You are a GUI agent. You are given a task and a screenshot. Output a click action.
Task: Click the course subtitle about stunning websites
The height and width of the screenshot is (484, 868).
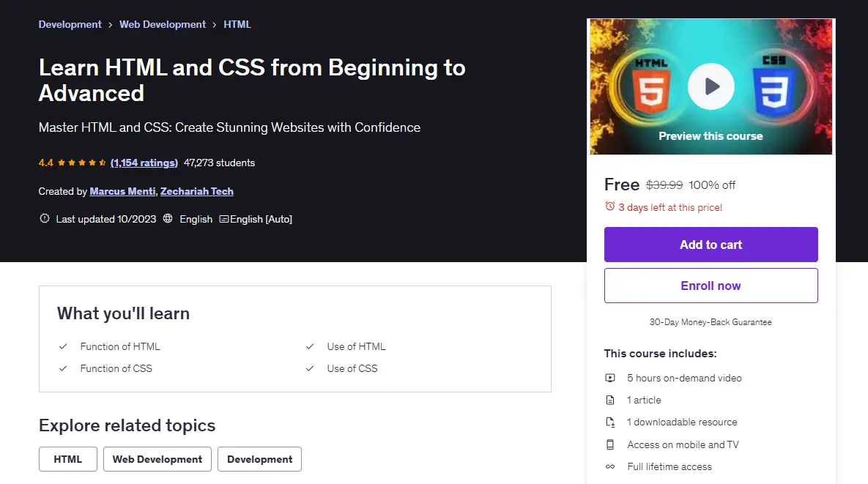click(229, 127)
